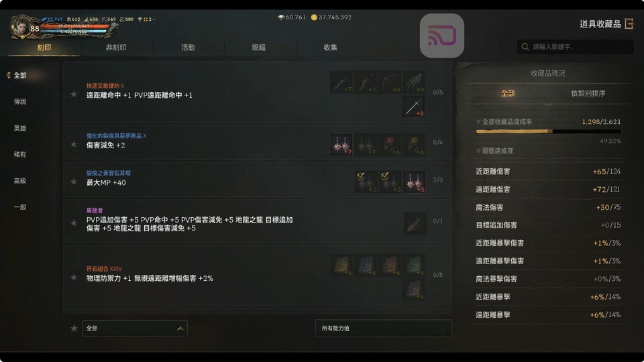Viewport: 644px width, 362px height.
Task: Open the 祝福 tab
Action: 259,48
